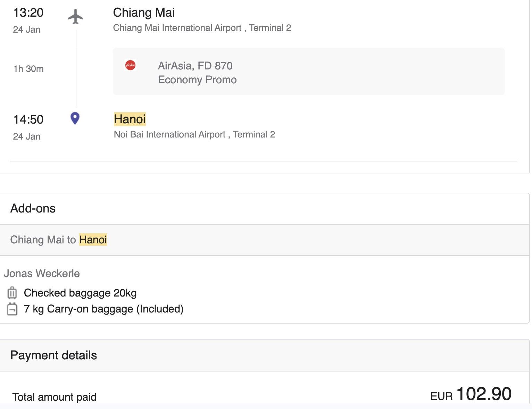Click the Chiang Mai to Hanoi route row
Image resolution: width=532 pixels, height=409 pixels.
click(x=59, y=240)
